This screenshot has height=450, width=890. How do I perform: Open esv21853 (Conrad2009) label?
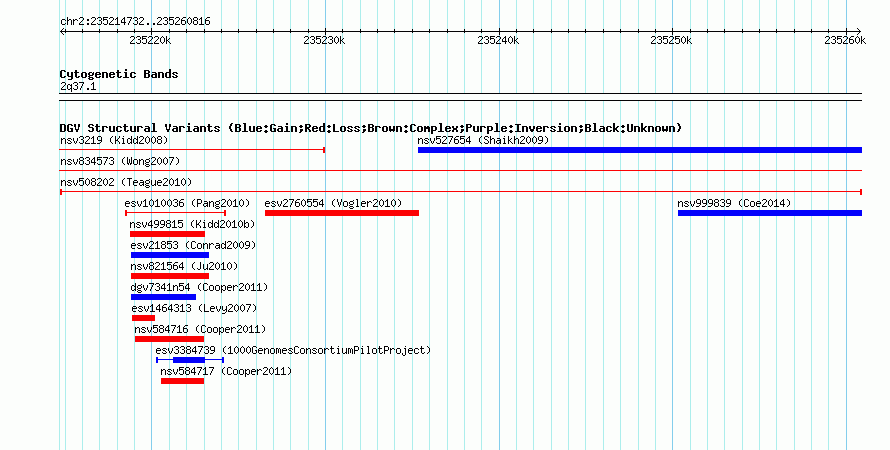coord(193,245)
